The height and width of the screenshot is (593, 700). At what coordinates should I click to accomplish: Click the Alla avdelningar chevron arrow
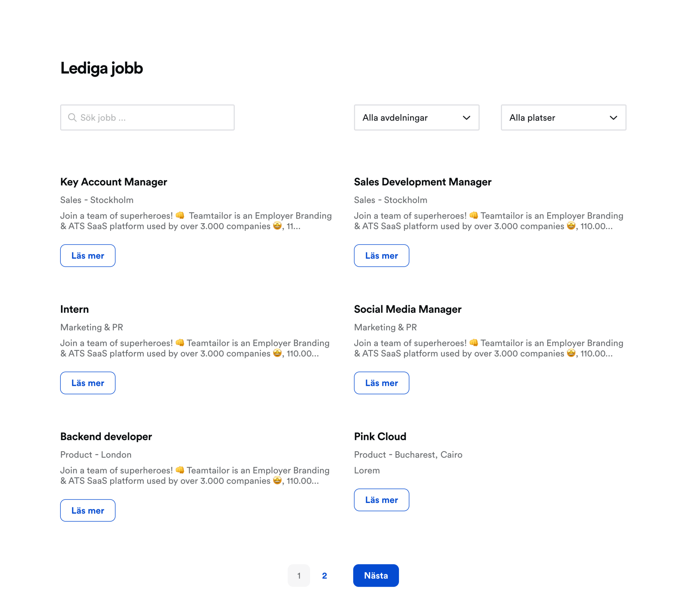(466, 118)
